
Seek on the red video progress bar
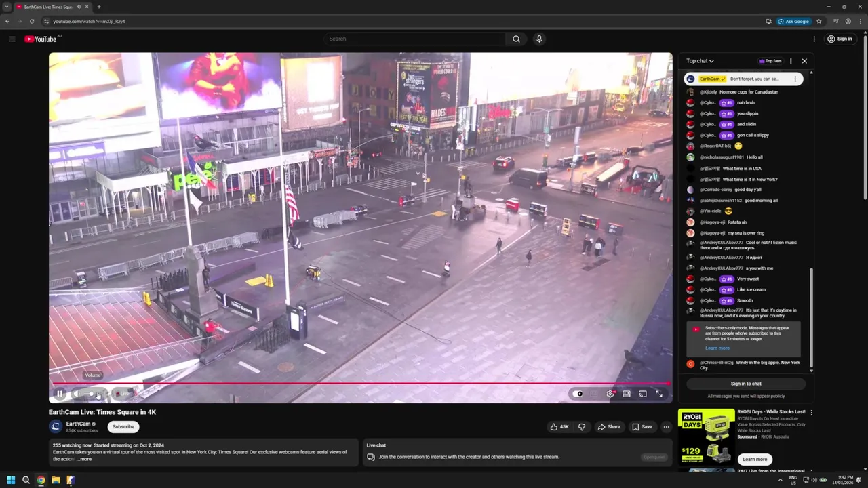pyautogui.click(x=360, y=383)
